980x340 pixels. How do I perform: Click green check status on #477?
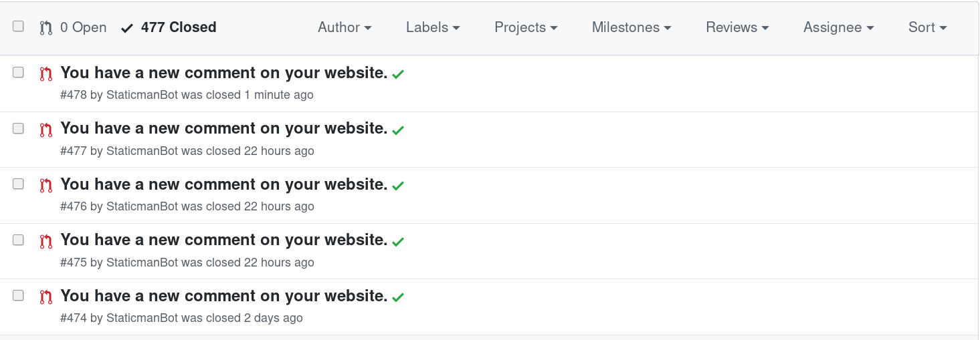398,130
